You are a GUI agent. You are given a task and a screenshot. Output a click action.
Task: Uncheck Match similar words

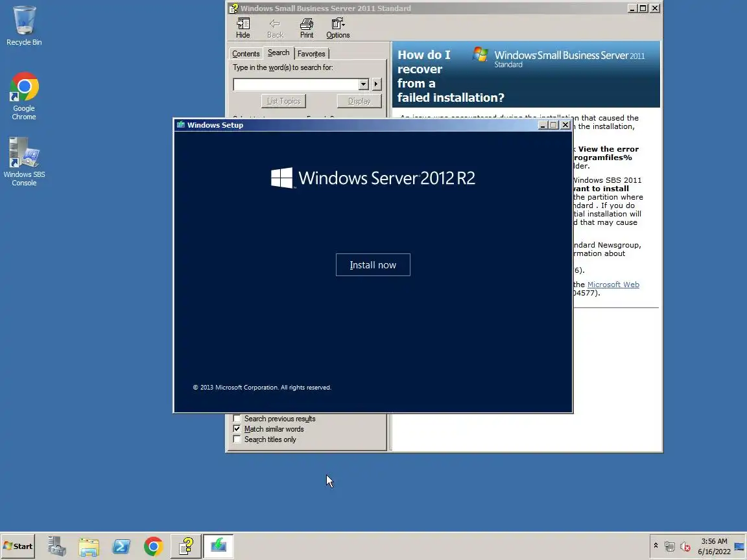[x=237, y=429]
